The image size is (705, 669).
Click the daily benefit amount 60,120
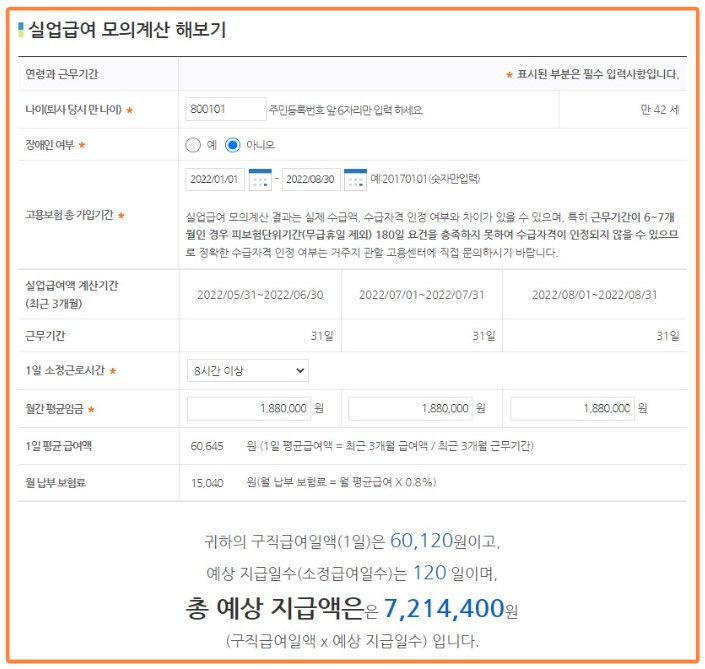tap(421, 540)
